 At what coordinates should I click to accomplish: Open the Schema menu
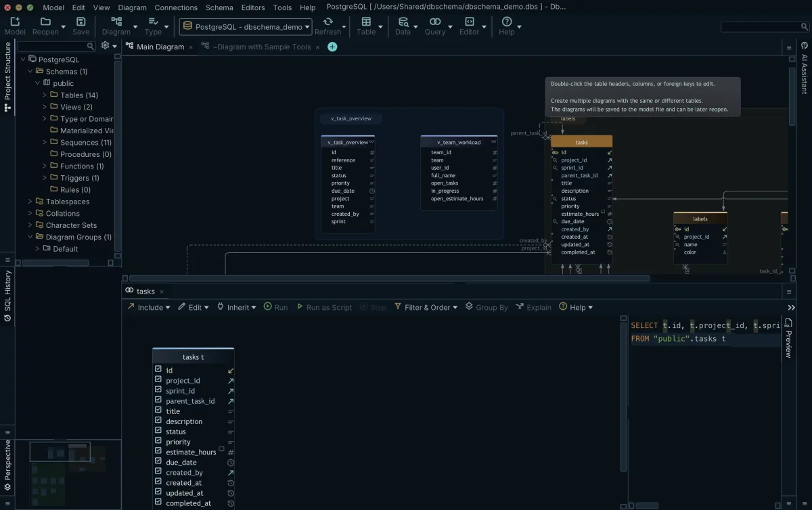coord(219,7)
